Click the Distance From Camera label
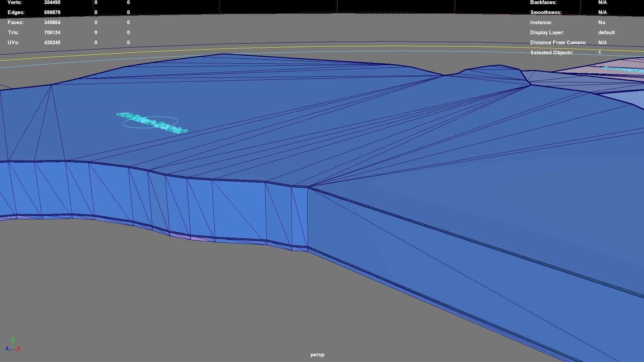The height and width of the screenshot is (362, 644). (558, 43)
